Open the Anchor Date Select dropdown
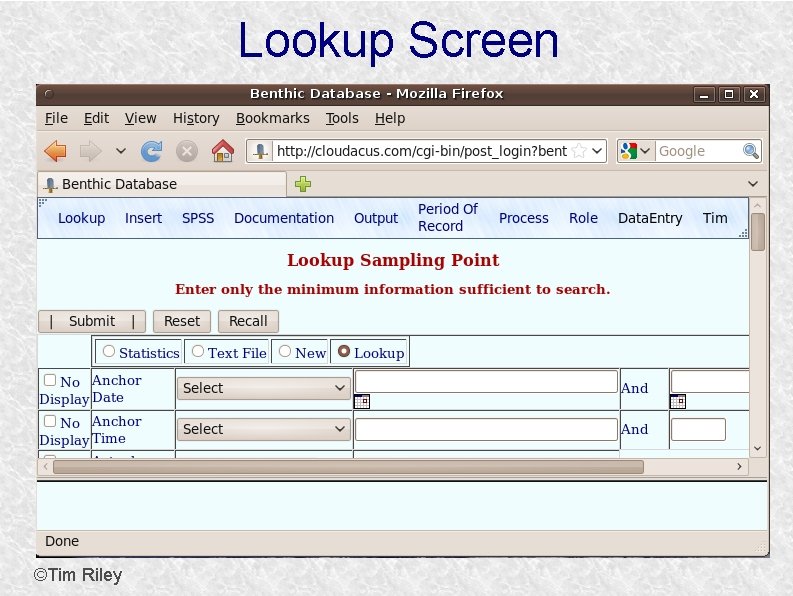 pyautogui.click(x=263, y=388)
